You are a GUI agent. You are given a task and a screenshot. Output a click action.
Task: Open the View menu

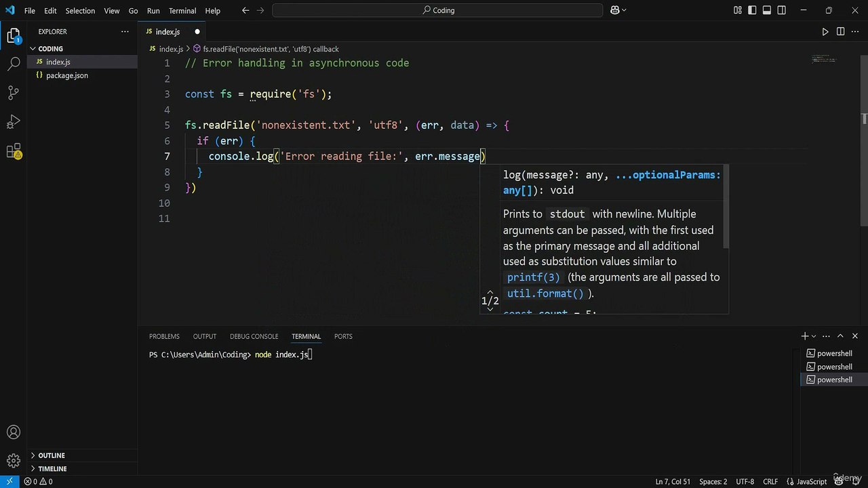pos(112,11)
